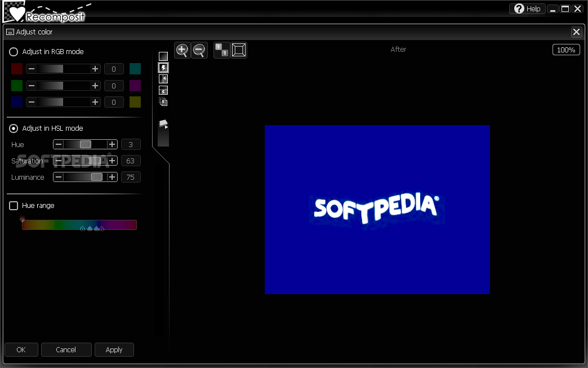Click the Saturation value field showing 63
588x368 pixels.
click(131, 161)
